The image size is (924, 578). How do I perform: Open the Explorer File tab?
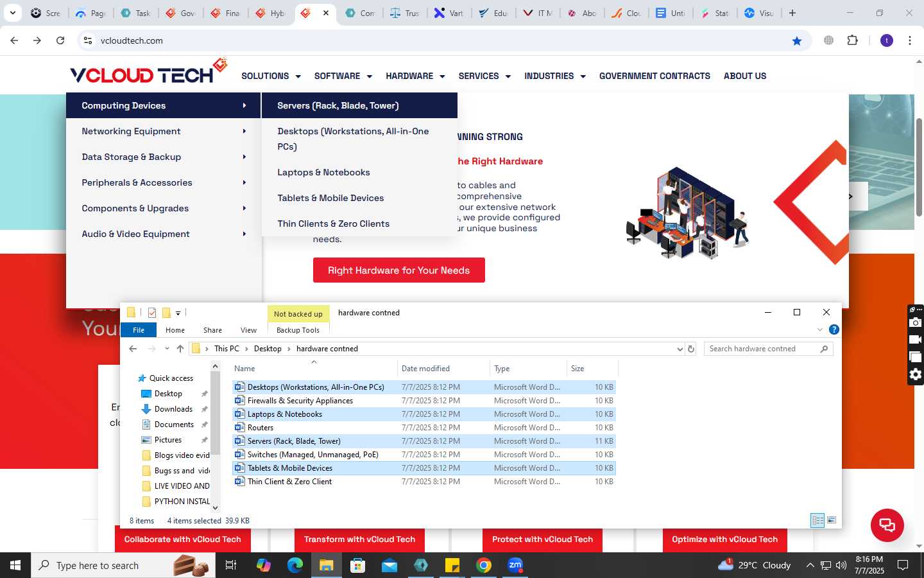click(x=139, y=330)
